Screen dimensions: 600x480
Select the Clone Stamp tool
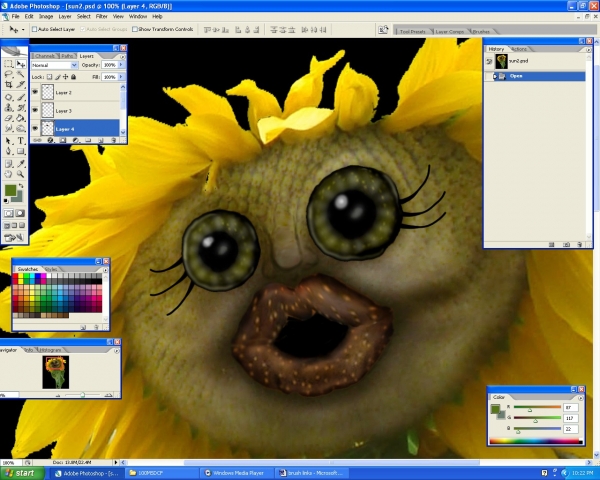pos(8,108)
